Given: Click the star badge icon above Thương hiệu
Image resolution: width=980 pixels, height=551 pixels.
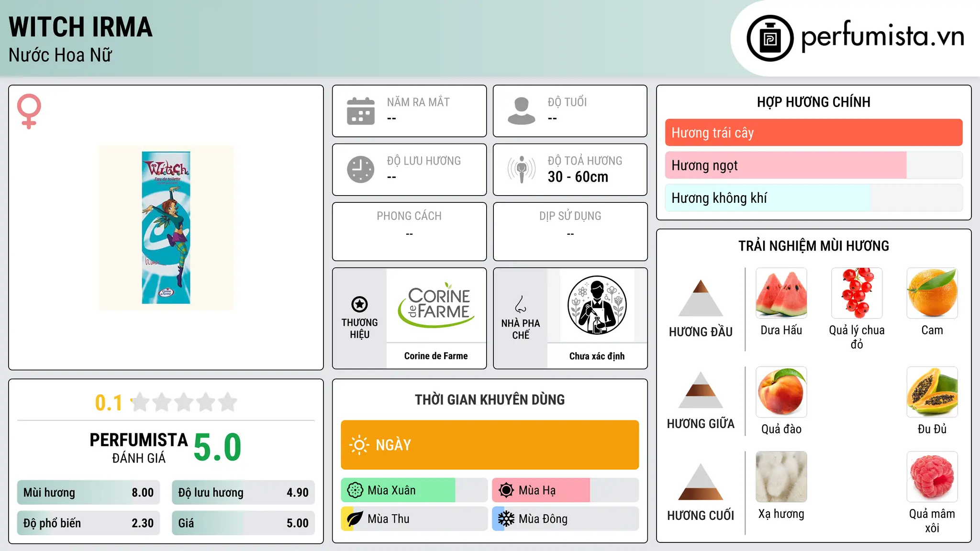Looking at the screenshot, I should click(x=359, y=304).
